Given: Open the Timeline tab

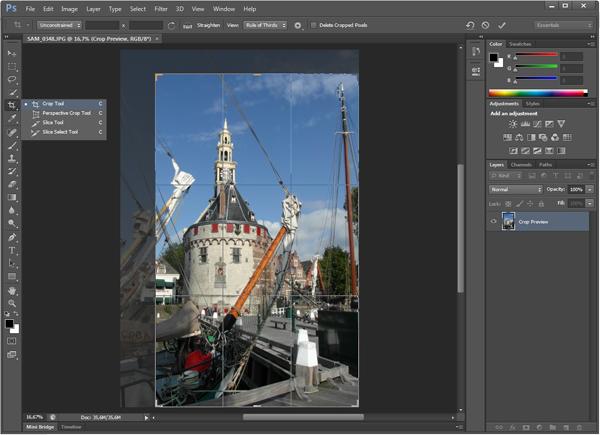Looking at the screenshot, I should tap(71, 427).
